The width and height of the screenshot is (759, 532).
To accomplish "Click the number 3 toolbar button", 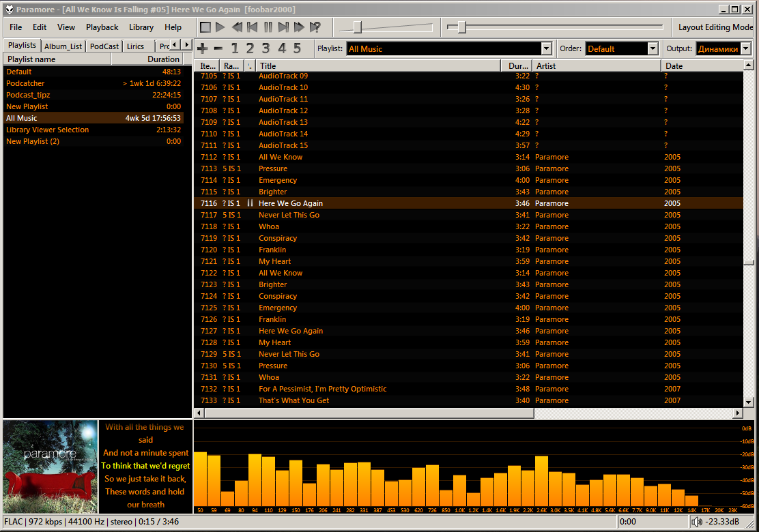I will coord(266,48).
